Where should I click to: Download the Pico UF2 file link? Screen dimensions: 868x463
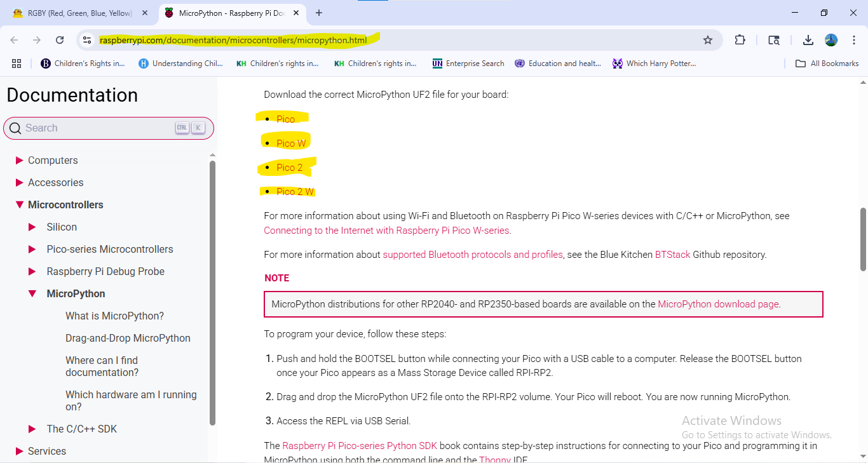pos(285,119)
